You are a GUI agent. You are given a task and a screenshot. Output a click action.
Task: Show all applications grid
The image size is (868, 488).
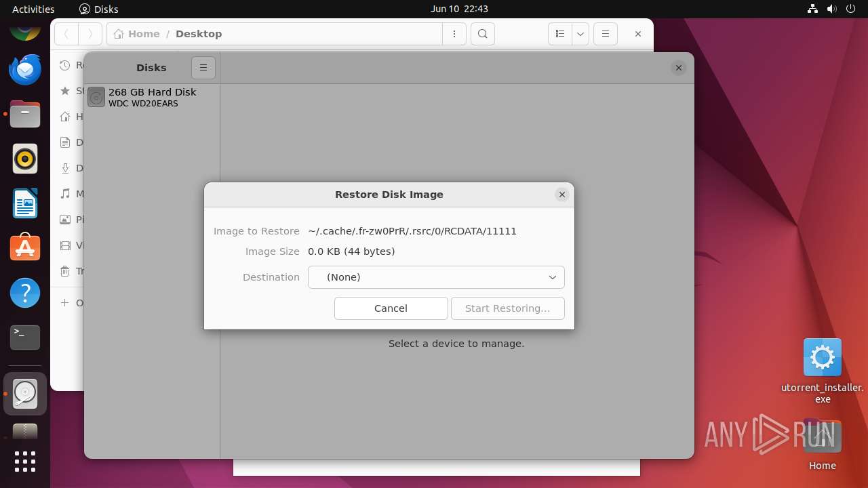pyautogui.click(x=25, y=462)
